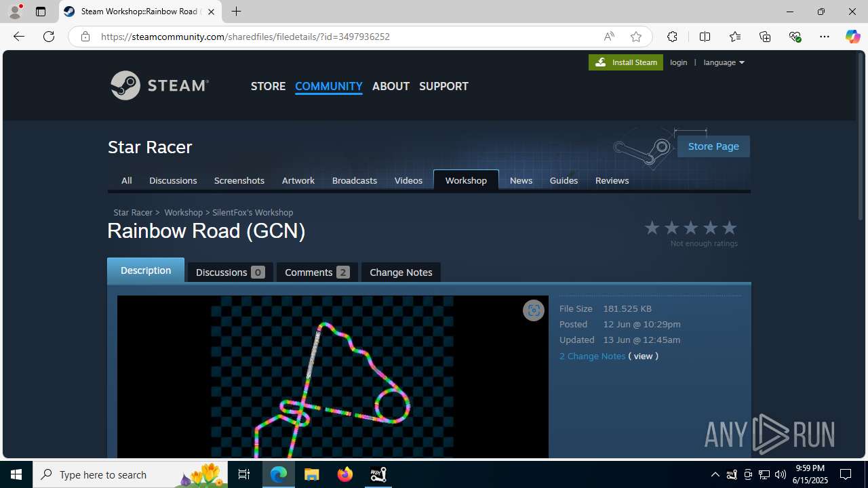
Task: Click the ( view ) change notes link
Action: click(643, 356)
